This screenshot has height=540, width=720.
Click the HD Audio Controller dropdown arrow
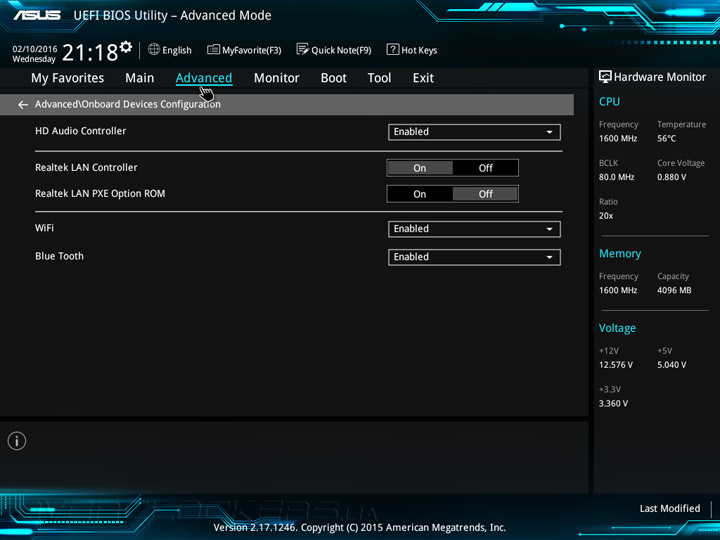(x=549, y=132)
